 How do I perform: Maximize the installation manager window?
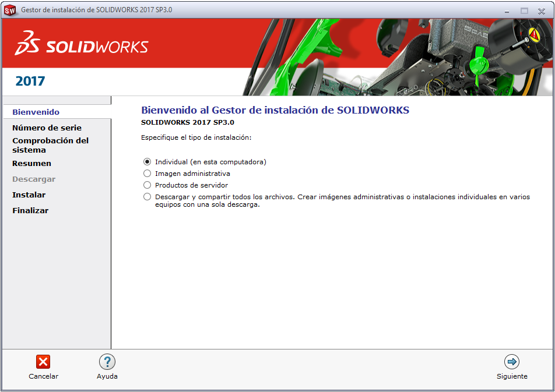pyautogui.click(x=524, y=11)
